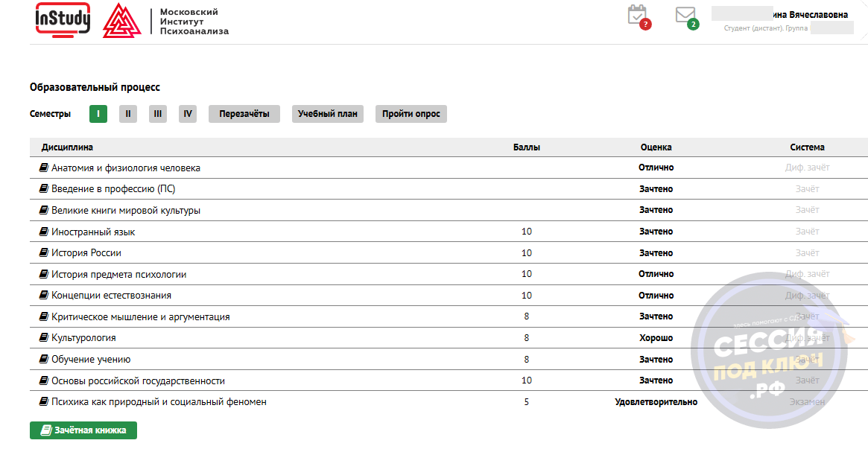Click book icon beside Концепции естествознания
The image size is (868, 449).
[44, 296]
